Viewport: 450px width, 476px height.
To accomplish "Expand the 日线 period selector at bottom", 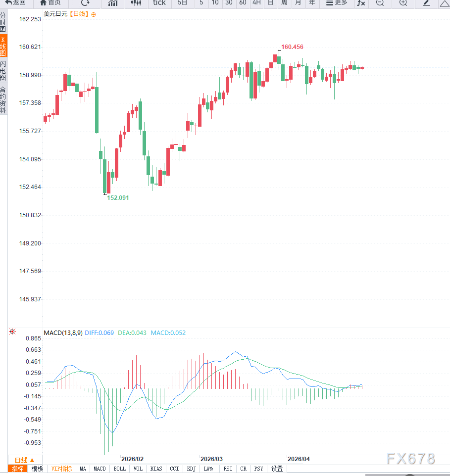I will (x=24, y=460).
